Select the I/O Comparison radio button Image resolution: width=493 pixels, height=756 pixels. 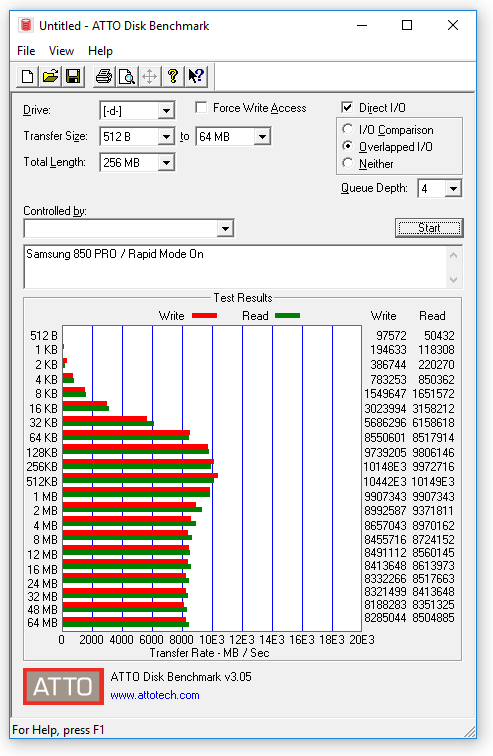point(347,129)
